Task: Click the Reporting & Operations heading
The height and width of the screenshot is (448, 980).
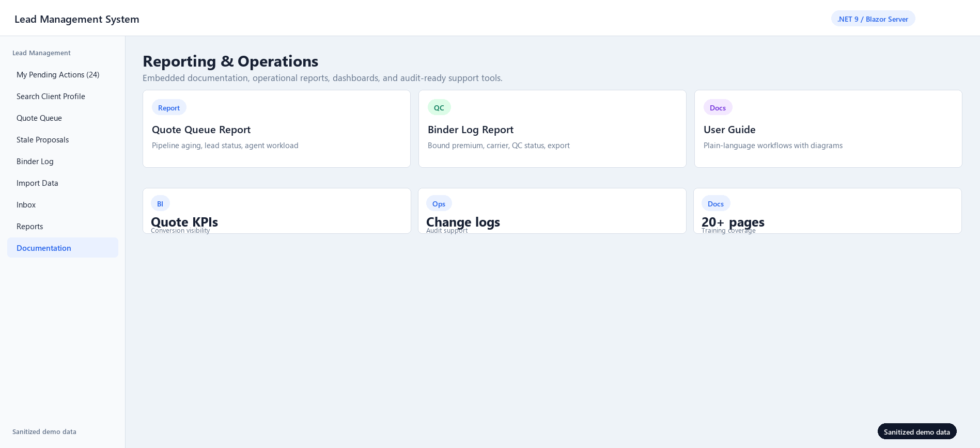Action: pyautogui.click(x=230, y=61)
